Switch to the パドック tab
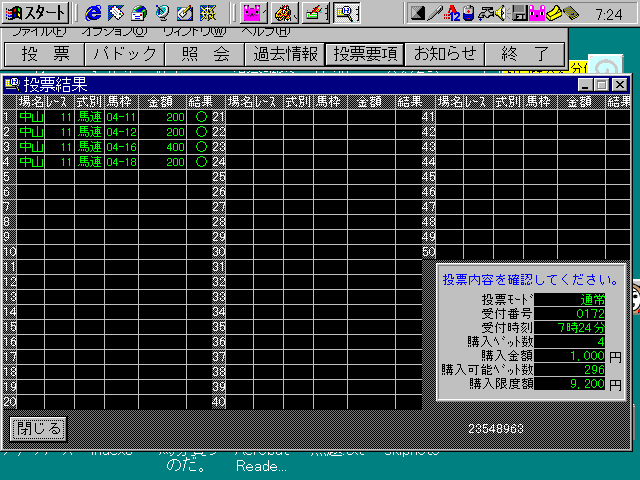 click(x=122, y=54)
